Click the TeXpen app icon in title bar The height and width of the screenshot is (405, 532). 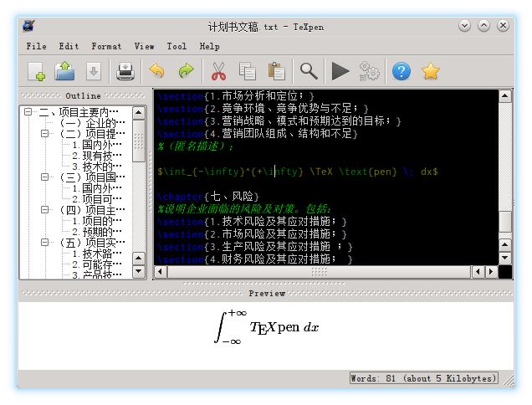click(x=28, y=26)
